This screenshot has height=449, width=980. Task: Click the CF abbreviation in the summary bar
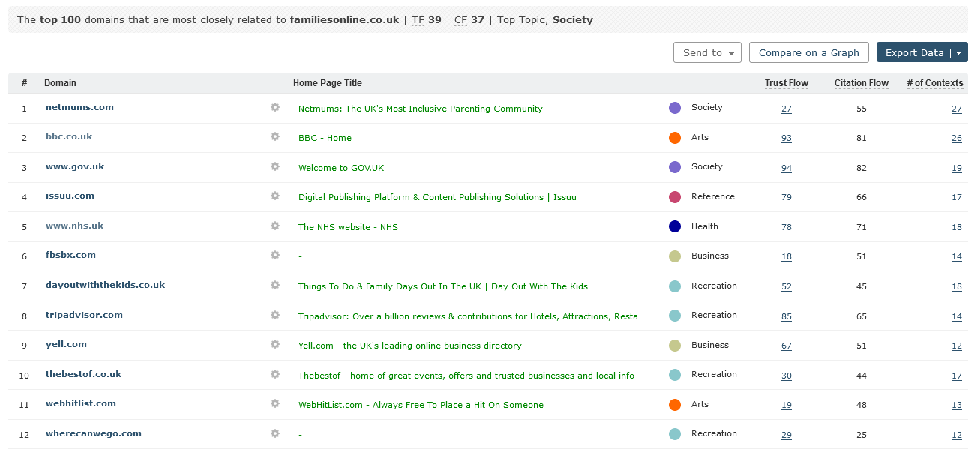460,20
